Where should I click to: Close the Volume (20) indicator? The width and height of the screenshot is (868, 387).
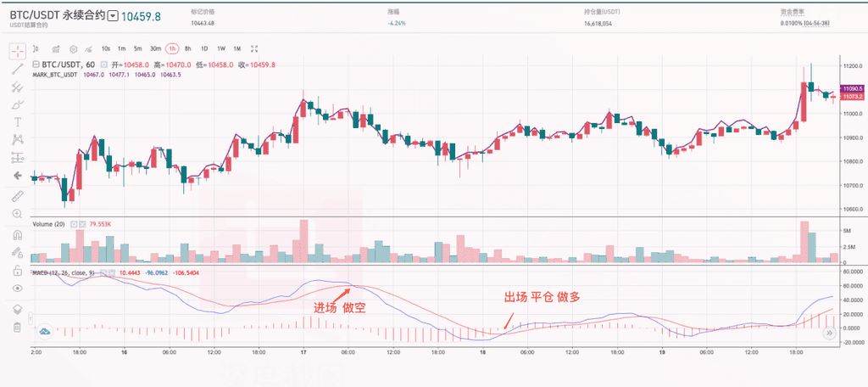(x=83, y=224)
